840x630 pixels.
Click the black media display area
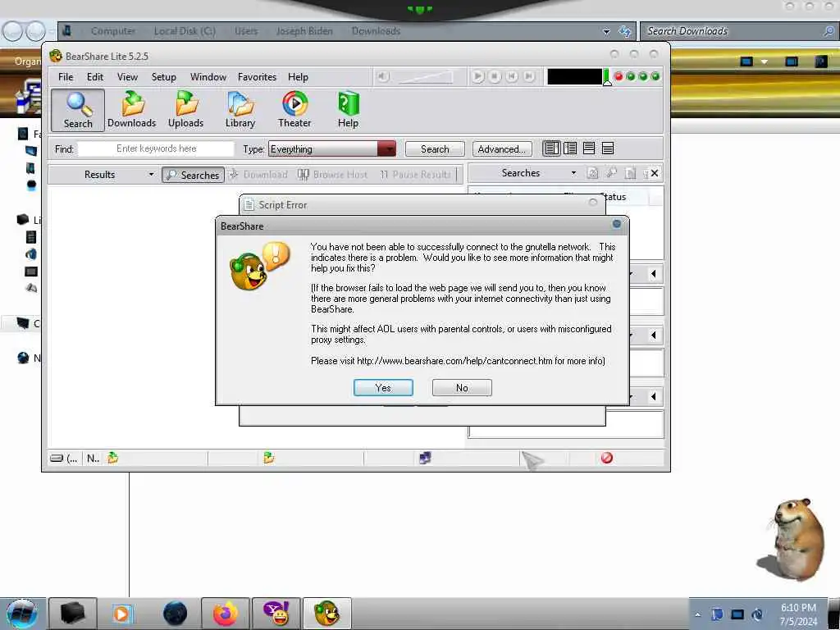click(x=574, y=76)
